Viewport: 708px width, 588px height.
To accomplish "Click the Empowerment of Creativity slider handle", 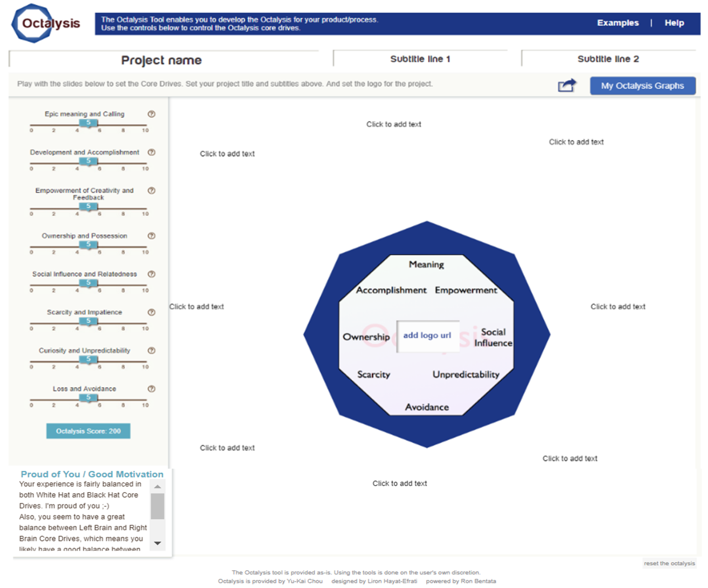I will (88, 206).
